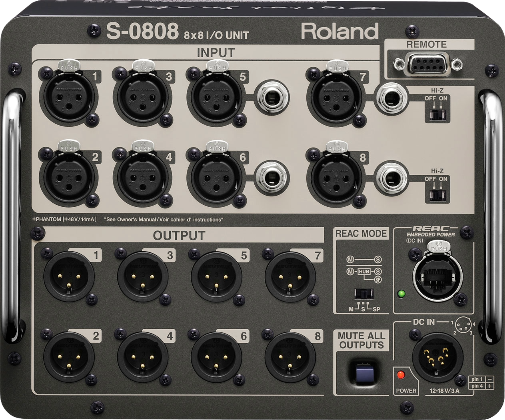Click the red POWER indicator light
Viewport: 505px width, 420px height.
click(x=400, y=375)
